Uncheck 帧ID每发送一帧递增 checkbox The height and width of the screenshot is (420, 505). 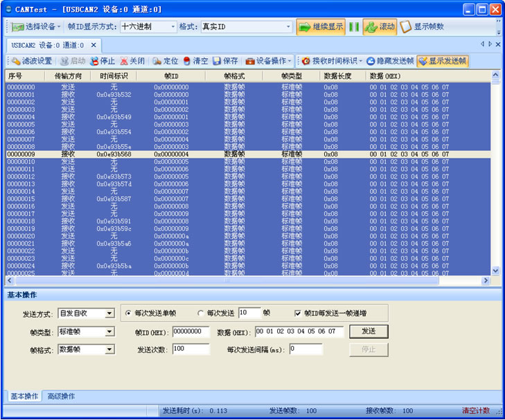pos(299,313)
